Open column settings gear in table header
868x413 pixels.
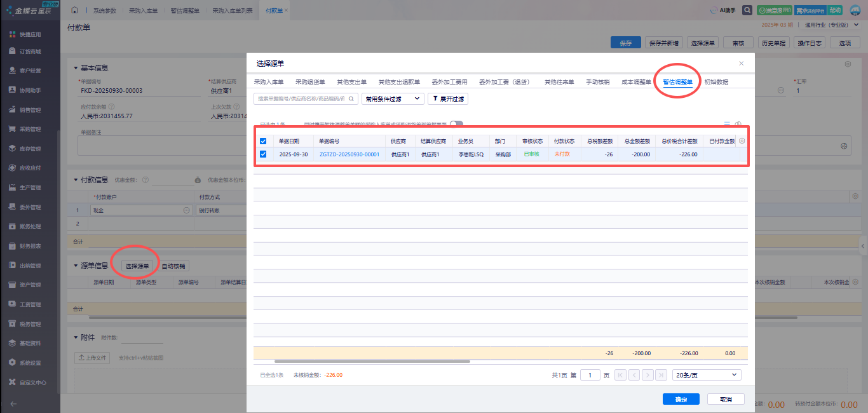(x=742, y=141)
